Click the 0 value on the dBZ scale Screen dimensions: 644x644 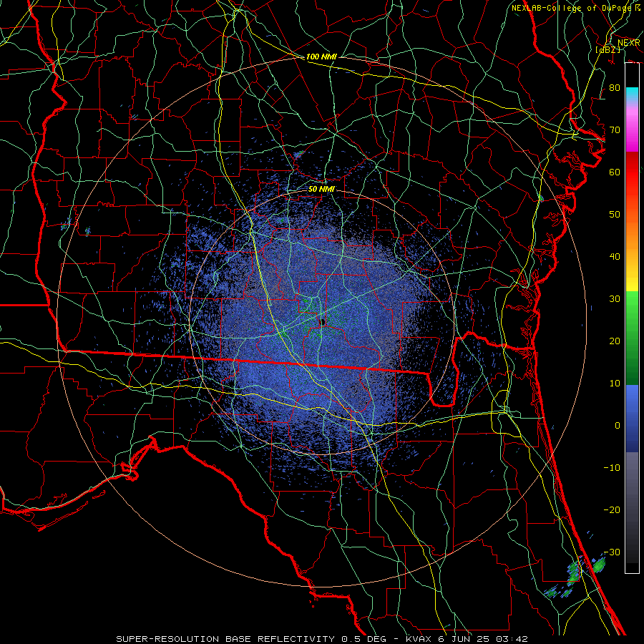[x=618, y=426]
